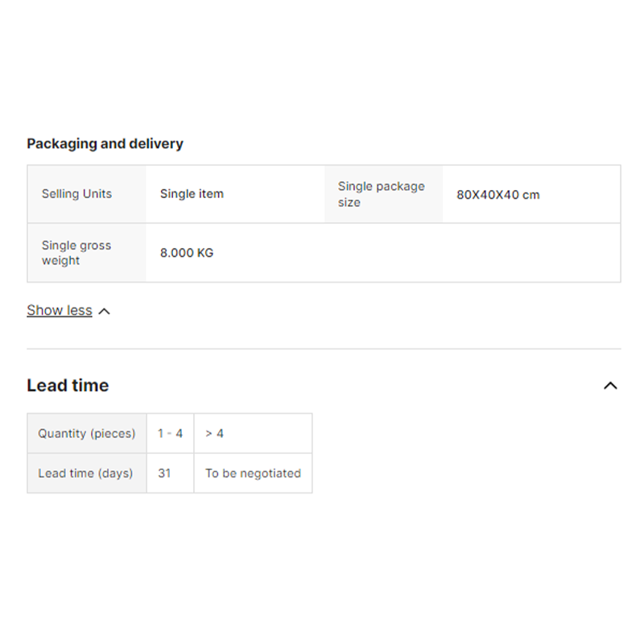
Task: Click the To be negotiated cell
Action: tap(253, 473)
